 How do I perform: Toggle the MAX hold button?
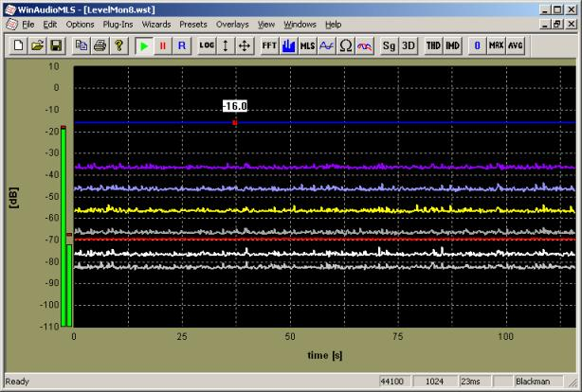[496, 45]
